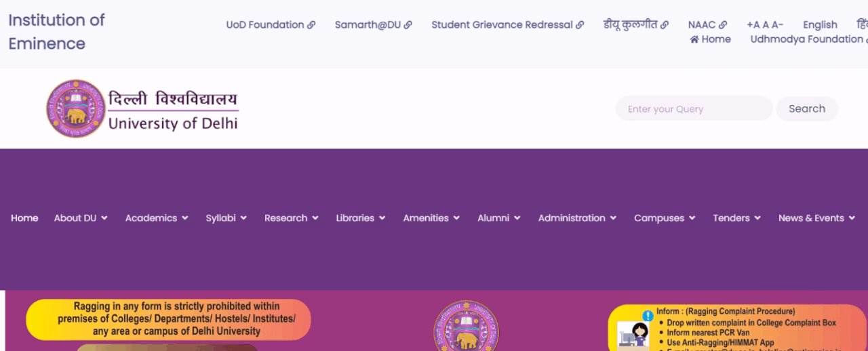Expand the Campuses menu

[x=665, y=218]
